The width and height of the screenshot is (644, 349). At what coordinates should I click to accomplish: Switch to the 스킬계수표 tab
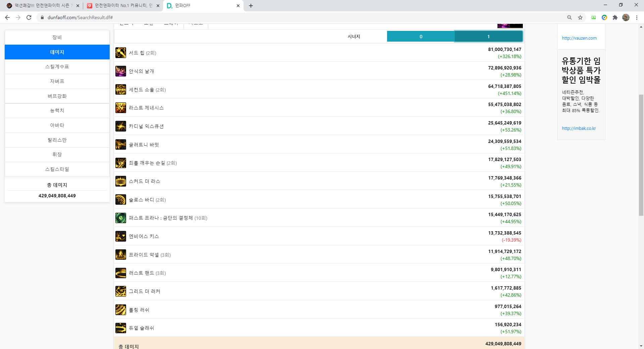click(57, 66)
